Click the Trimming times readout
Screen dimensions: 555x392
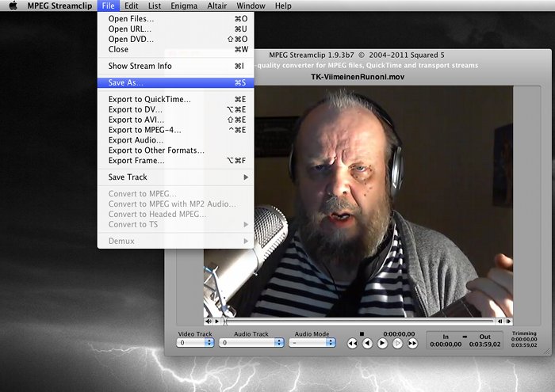(524, 339)
